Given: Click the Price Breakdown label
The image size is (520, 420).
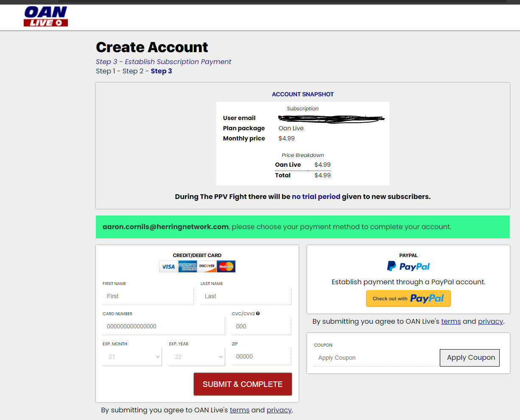Looking at the screenshot, I should tap(303, 155).
